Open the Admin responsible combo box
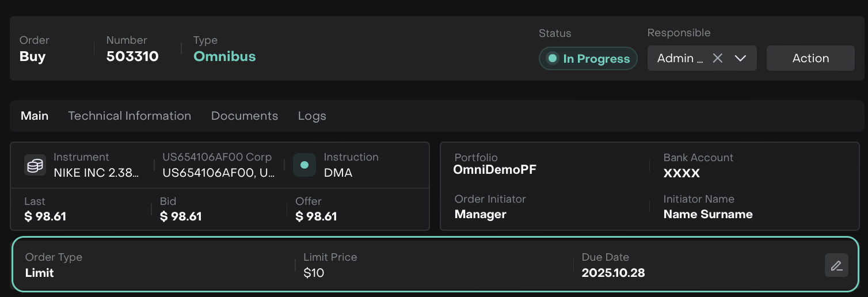This screenshot has width=868, height=297. point(680,58)
